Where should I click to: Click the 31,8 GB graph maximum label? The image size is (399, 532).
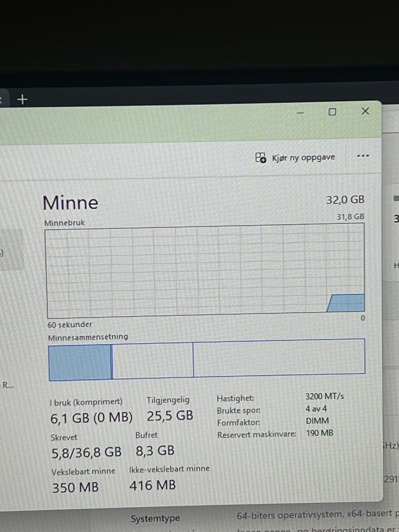pyautogui.click(x=350, y=217)
